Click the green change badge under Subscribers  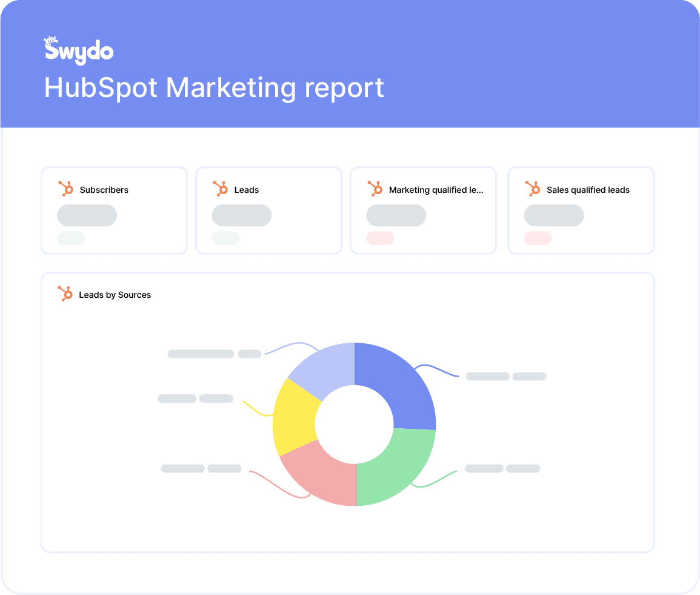[71, 238]
